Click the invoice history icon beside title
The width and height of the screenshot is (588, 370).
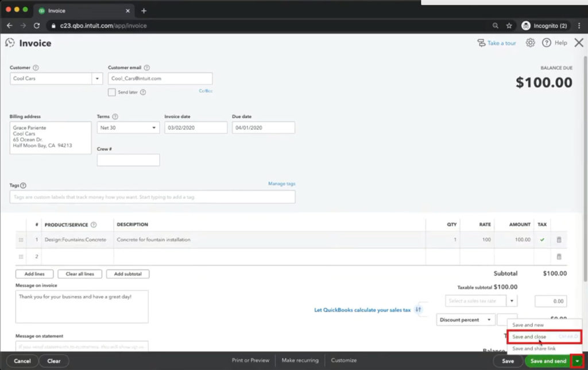[10, 43]
